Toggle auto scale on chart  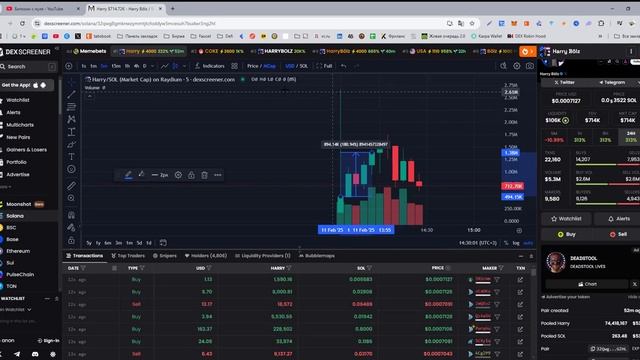click(x=528, y=243)
